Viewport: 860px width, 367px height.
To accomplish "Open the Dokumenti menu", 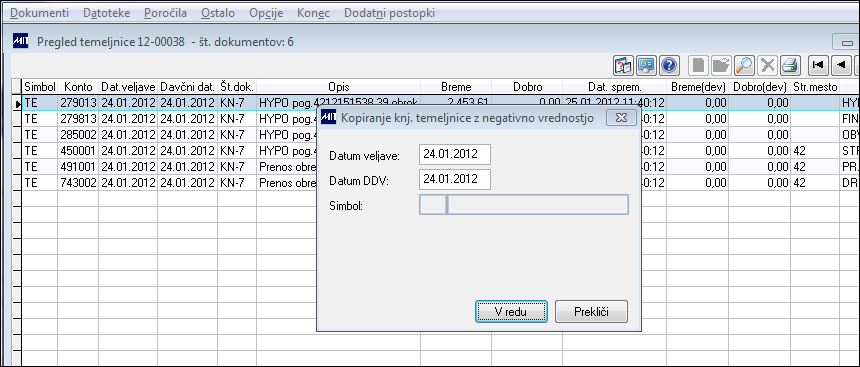I will pos(39,13).
